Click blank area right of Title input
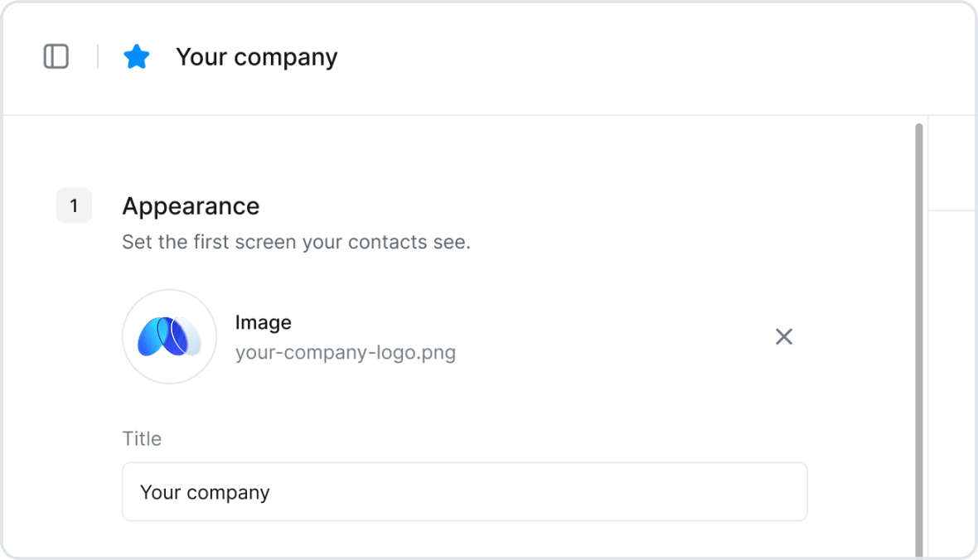978x560 pixels. tap(861, 491)
